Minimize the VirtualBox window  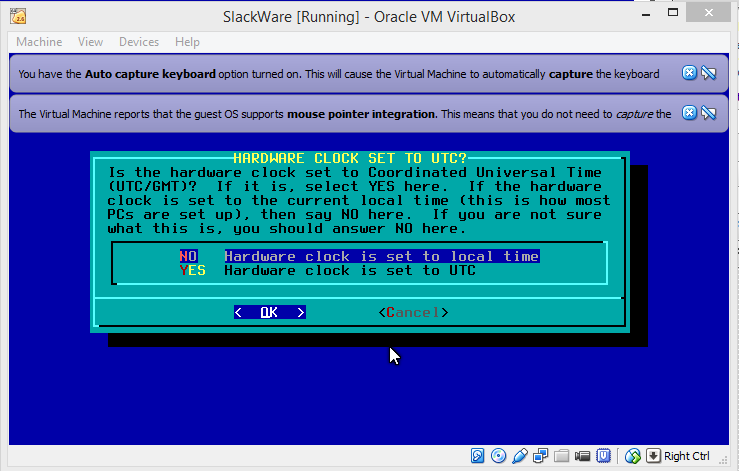pyautogui.click(x=646, y=13)
